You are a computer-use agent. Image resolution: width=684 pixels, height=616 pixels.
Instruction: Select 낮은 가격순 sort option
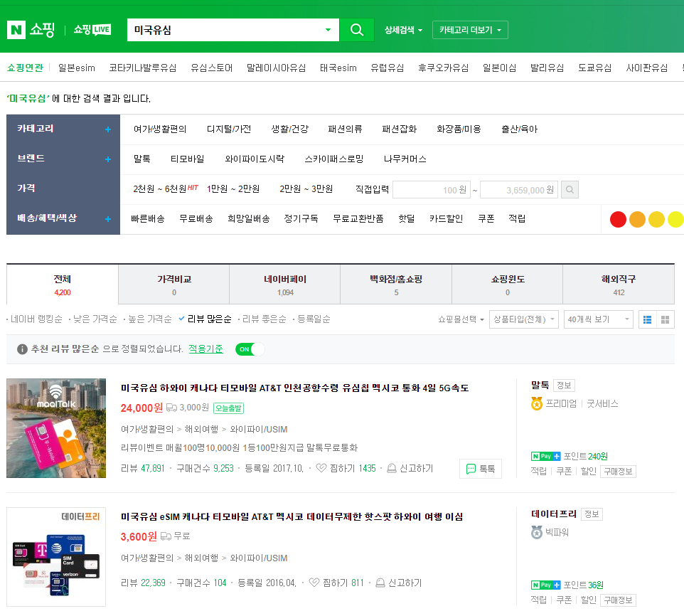(95, 319)
